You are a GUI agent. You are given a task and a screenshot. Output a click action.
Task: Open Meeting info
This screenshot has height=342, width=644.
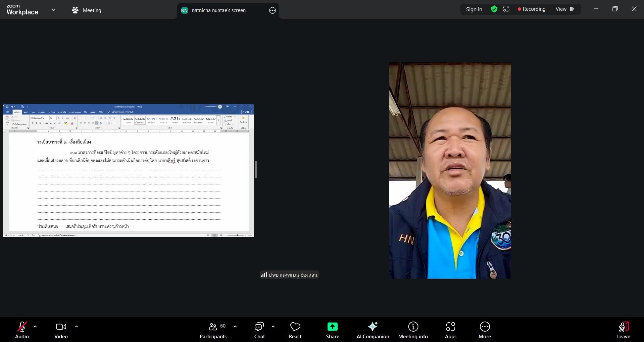[x=413, y=330]
